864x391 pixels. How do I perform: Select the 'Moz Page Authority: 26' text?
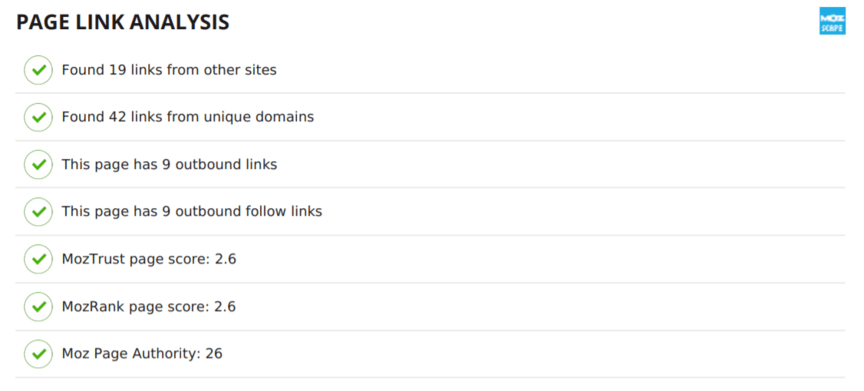click(142, 354)
